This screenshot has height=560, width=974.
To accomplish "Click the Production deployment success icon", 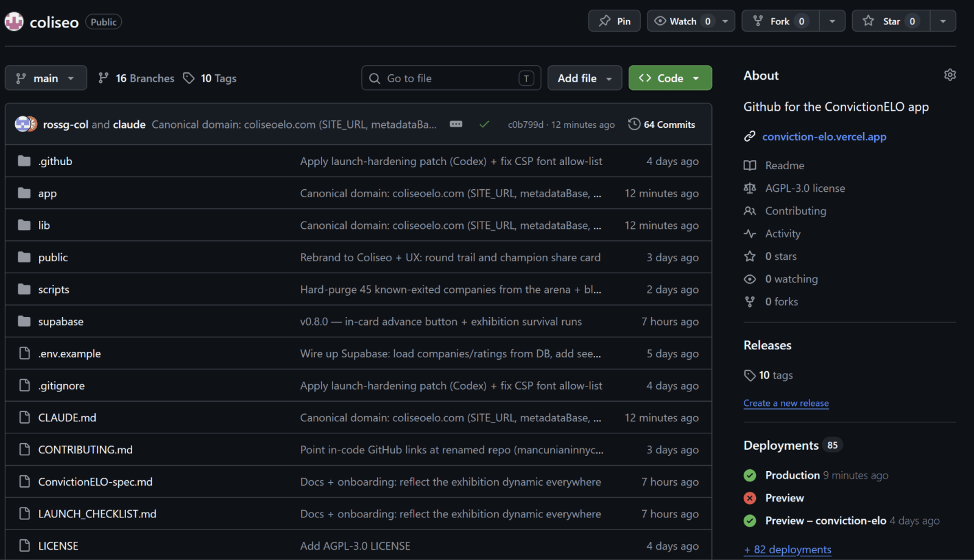I will click(750, 475).
